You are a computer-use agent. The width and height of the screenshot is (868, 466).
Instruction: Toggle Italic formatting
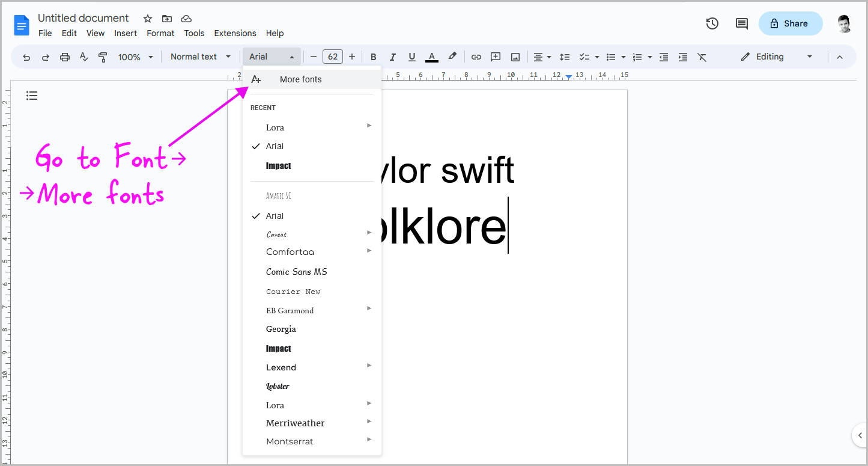[393, 57]
